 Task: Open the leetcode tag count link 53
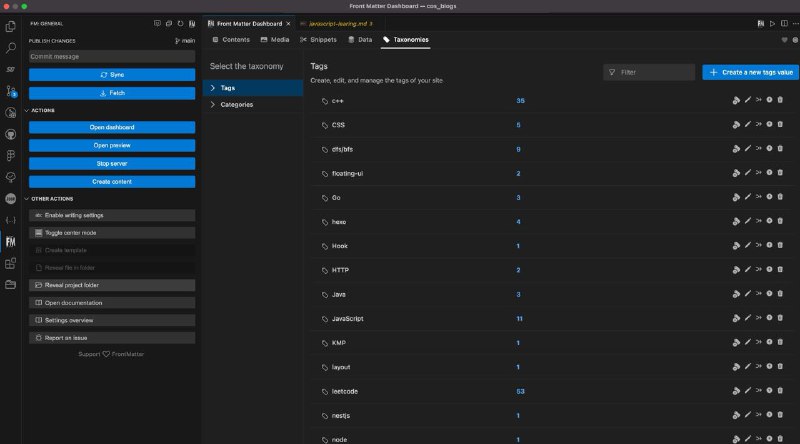coord(520,391)
